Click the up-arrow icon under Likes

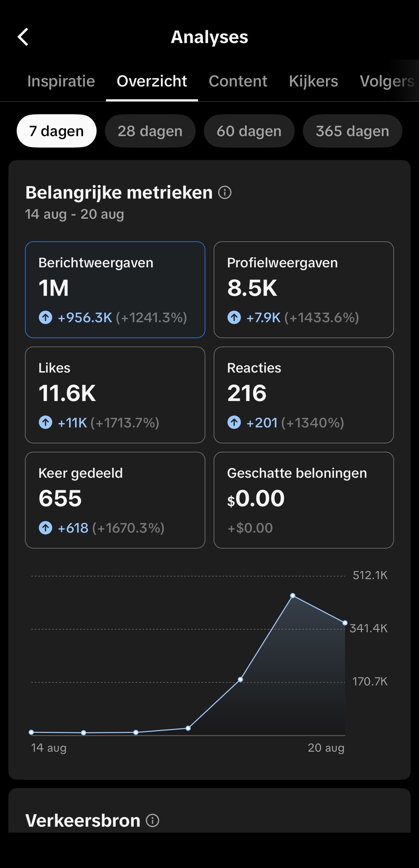tap(46, 423)
